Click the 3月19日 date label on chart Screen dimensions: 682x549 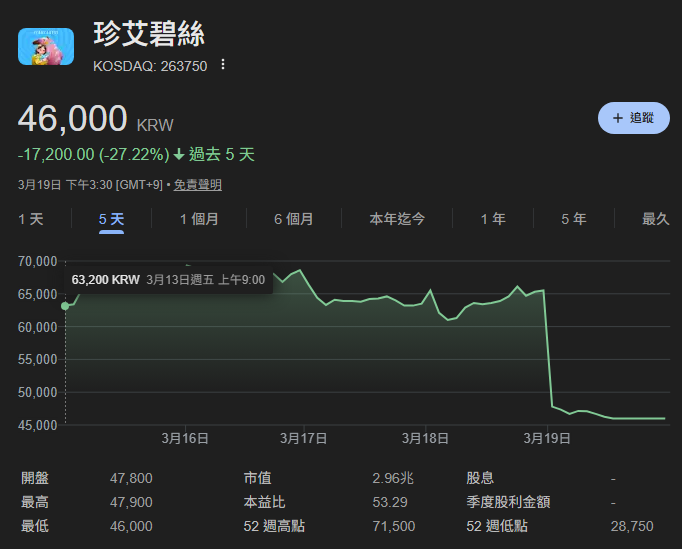(547, 438)
